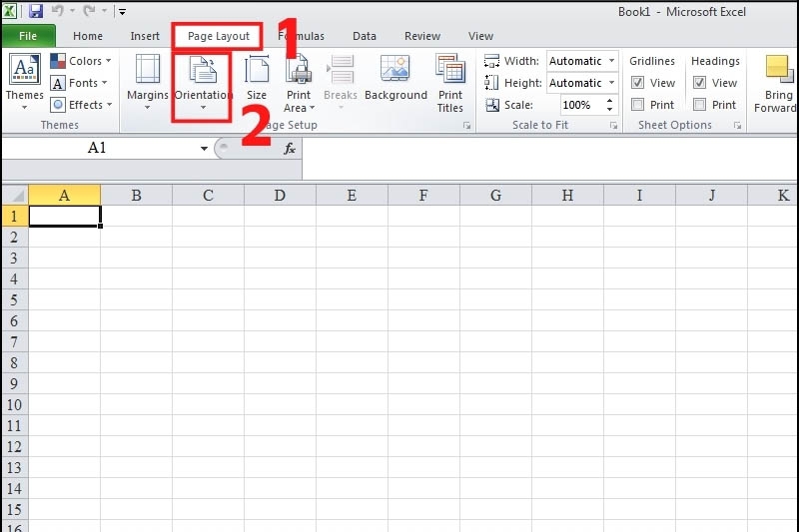The width and height of the screenshot is (799, 532).
Task: Select column J header
Action: click(x=711, y=196)
